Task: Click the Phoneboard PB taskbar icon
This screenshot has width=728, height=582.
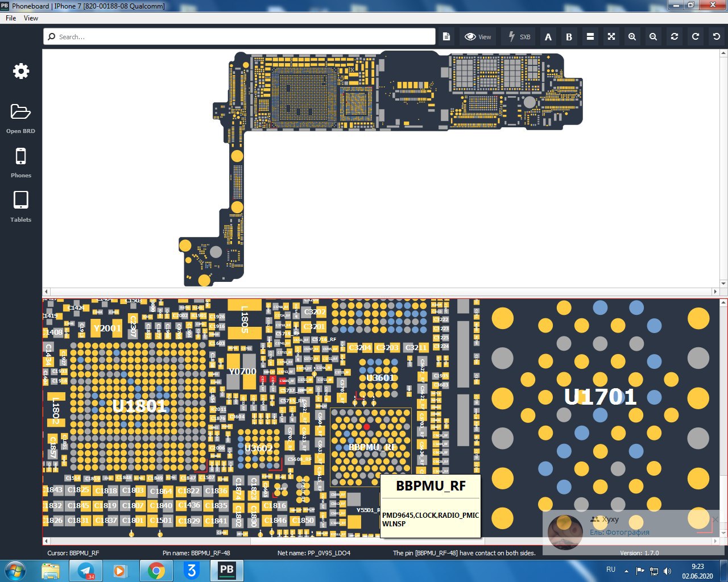Action: (x=227, y=571)
